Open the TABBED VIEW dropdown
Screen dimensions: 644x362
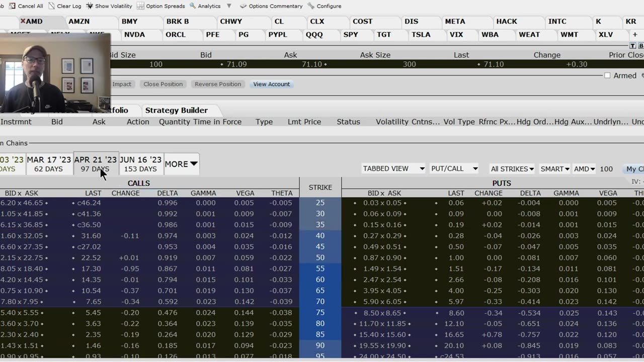[393, 168]
